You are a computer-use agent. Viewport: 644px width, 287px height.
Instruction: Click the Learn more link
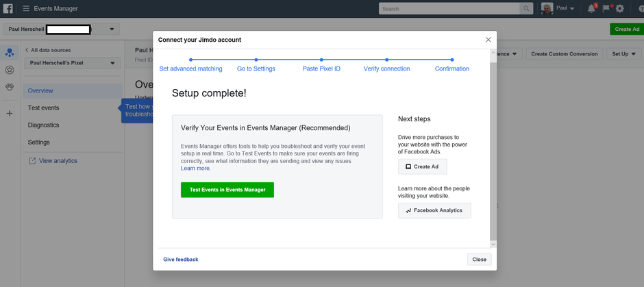[195, 169]
